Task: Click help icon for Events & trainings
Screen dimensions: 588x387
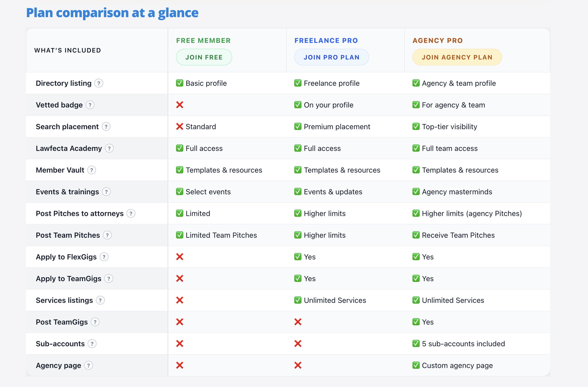Action: pyautogui.click(x=107, y=192)
